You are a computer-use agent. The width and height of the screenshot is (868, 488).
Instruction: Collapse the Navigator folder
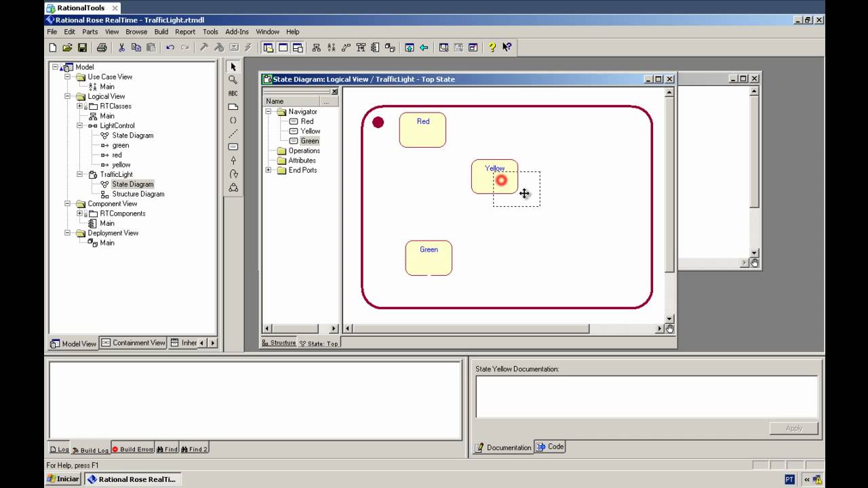[x=269, y=112]
